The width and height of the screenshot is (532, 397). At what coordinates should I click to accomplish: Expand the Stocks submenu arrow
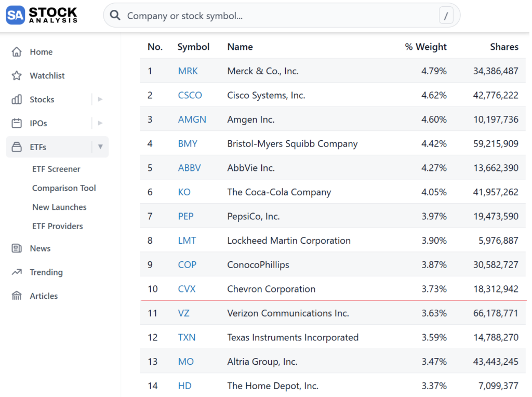[x=100, y=99]
